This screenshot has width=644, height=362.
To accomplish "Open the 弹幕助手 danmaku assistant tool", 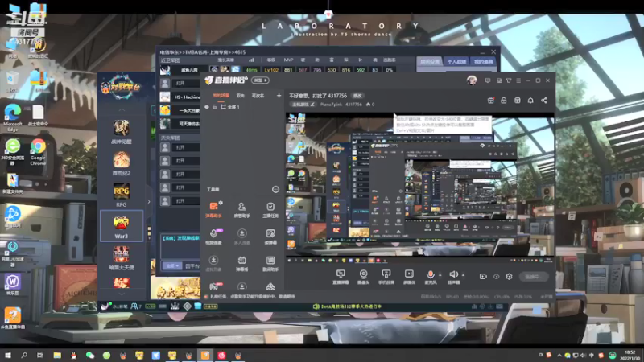I will tap(213, 209).
